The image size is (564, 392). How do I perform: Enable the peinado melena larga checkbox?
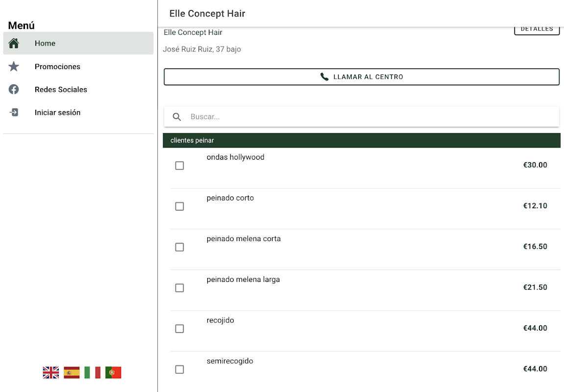179,288
